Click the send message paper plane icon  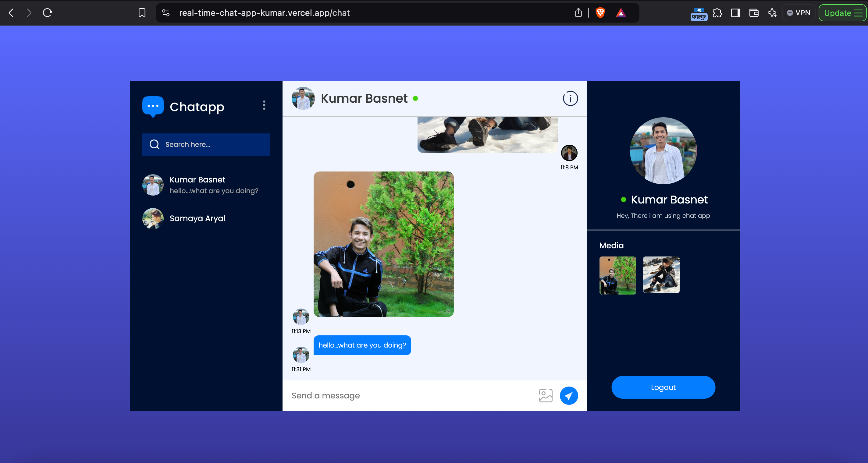pyautogui.click(x=569, y=396)
